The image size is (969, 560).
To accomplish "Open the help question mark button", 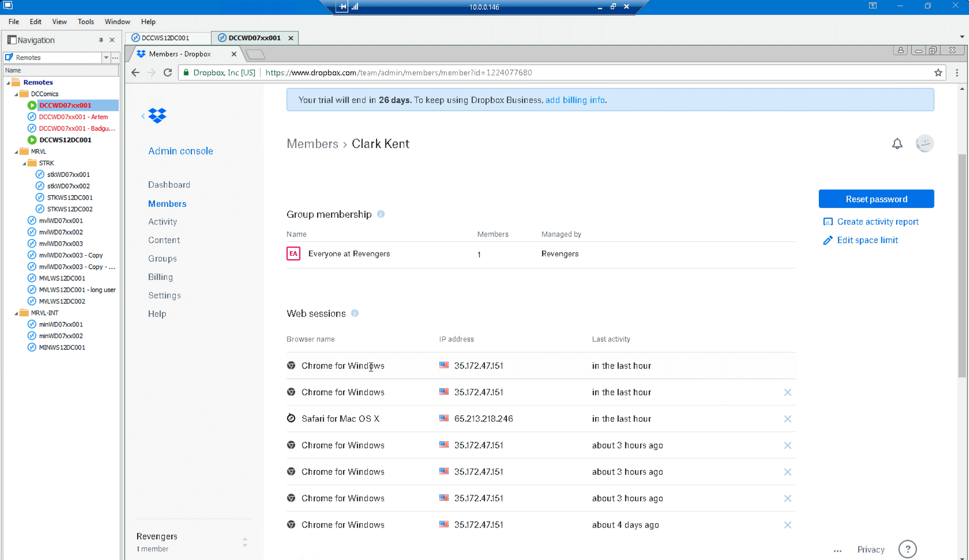I will 907,549.
